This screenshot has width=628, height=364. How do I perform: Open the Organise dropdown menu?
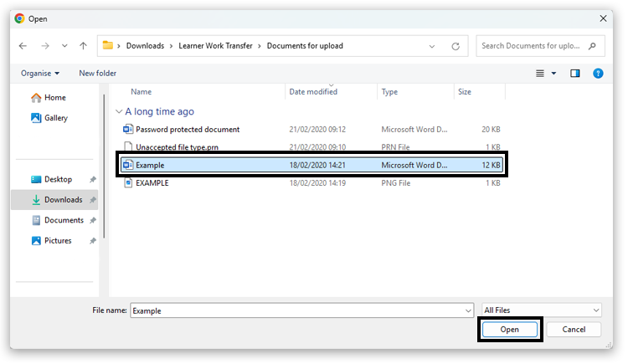[x=40, y=74]
